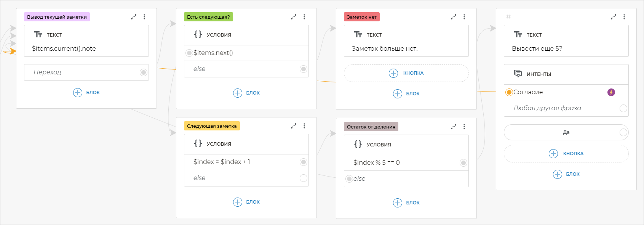Open three-dot menu of 'Остаток от деления' block
The height and width of the screenshot is (225, 644).
pos(464,127)
